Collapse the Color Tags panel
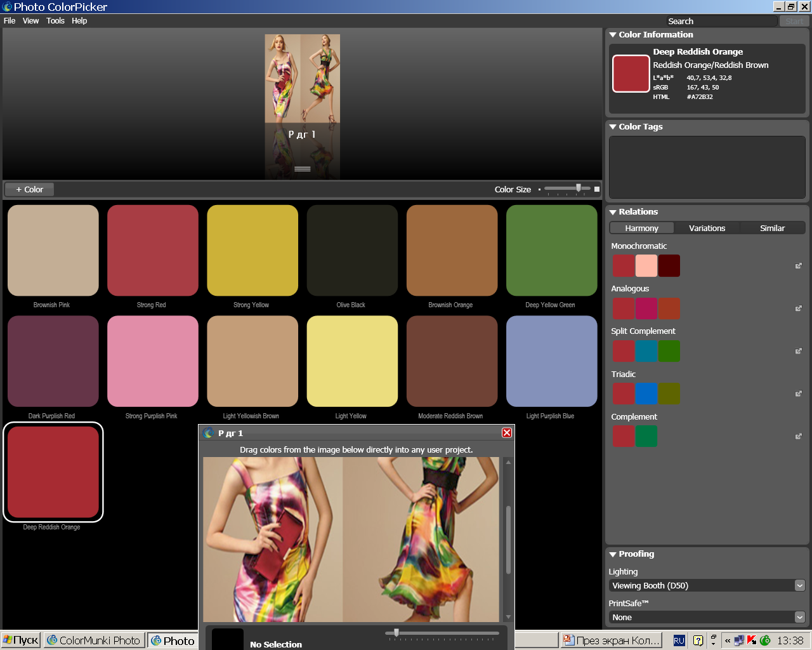812x650 pixels. [x=613, y=127]
